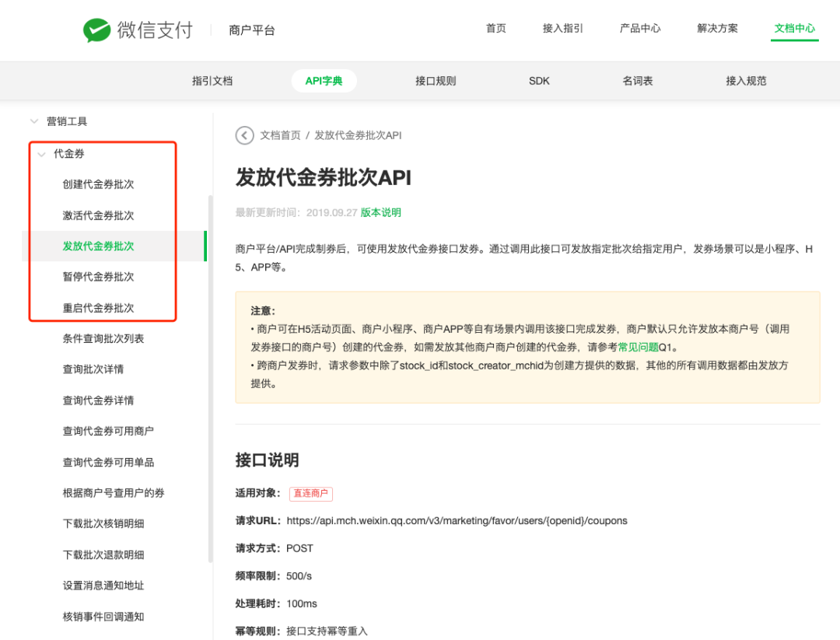Click the 500/s rate limit value

click(x=299, y=576)
